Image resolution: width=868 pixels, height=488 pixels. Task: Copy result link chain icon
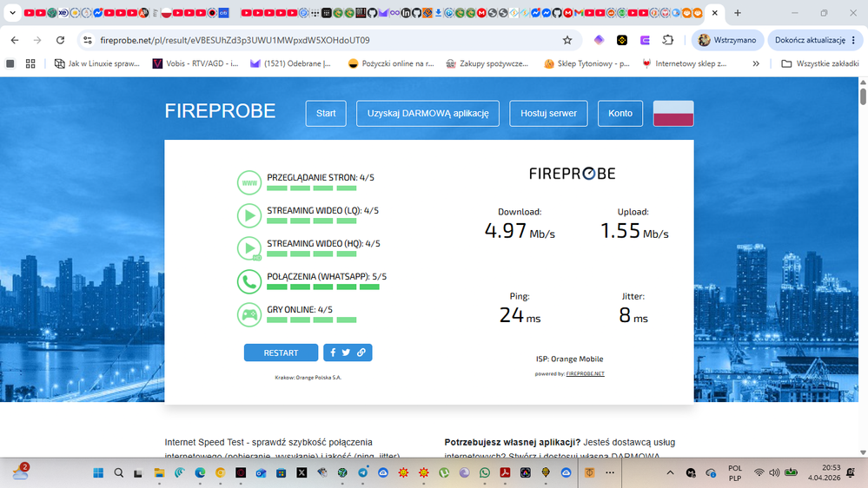point(361,353)
